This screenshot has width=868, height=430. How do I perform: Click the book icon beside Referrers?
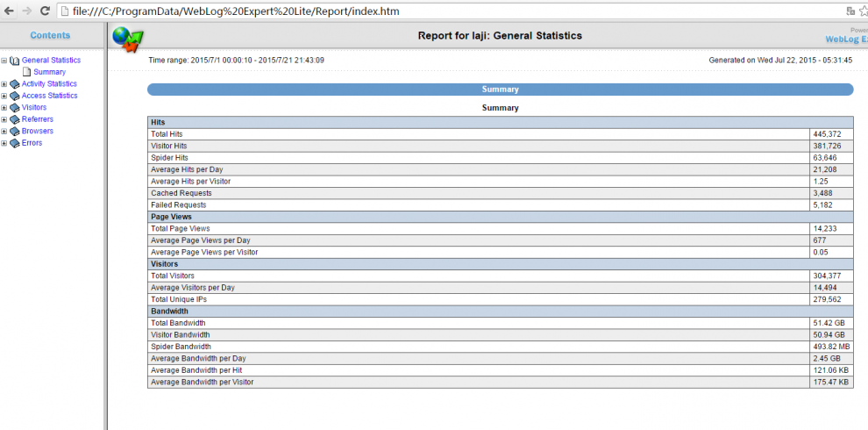click(14, 119)
